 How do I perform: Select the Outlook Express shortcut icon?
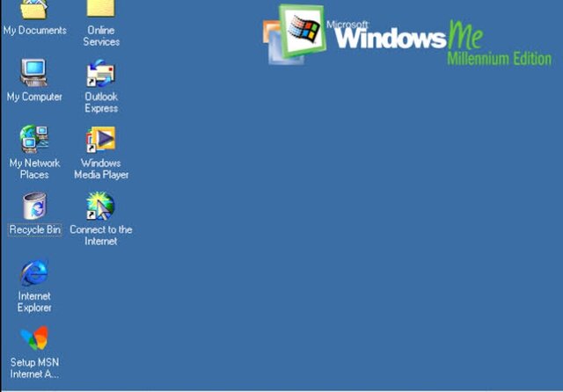tap(100, 73)
